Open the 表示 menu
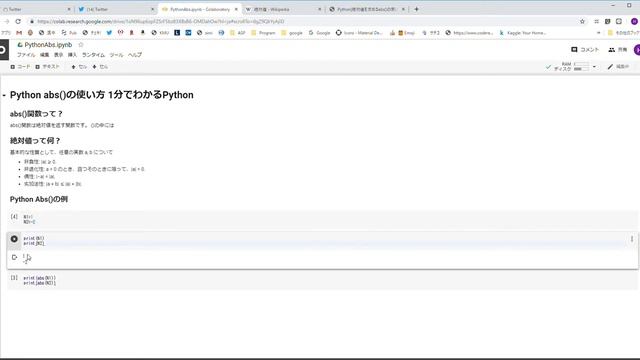 click(59, 55)
